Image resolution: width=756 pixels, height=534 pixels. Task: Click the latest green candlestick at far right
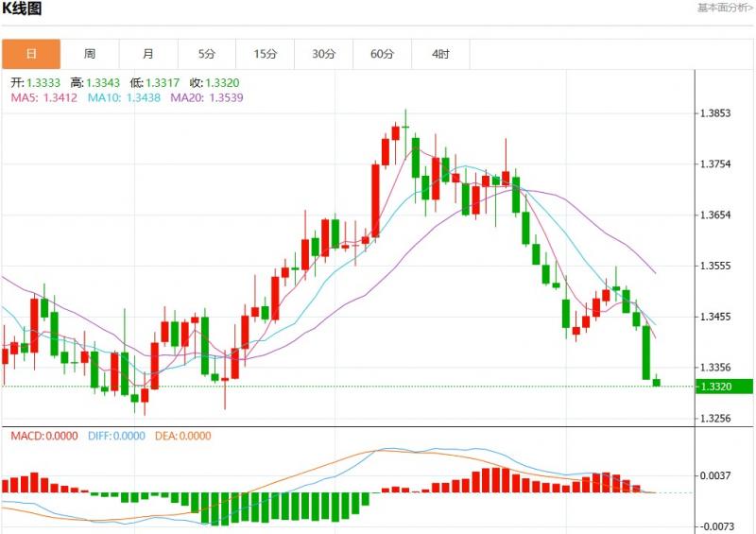pyautogui.click(x=657, y=382)
